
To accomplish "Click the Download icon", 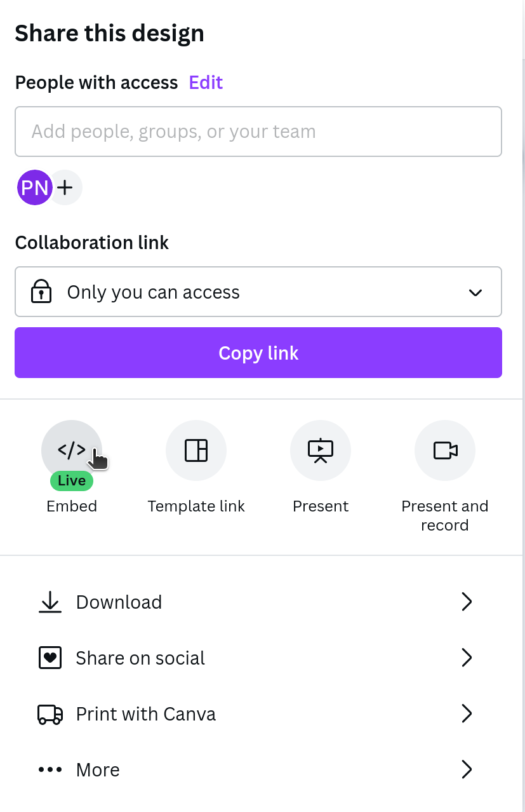I will (50, 602).
